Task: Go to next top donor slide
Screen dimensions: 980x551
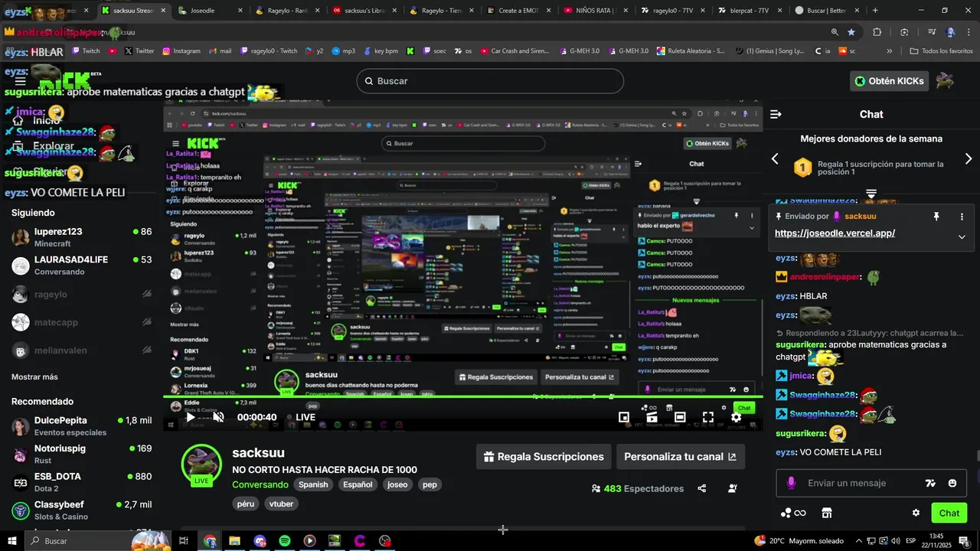Action: coord(969,158)
